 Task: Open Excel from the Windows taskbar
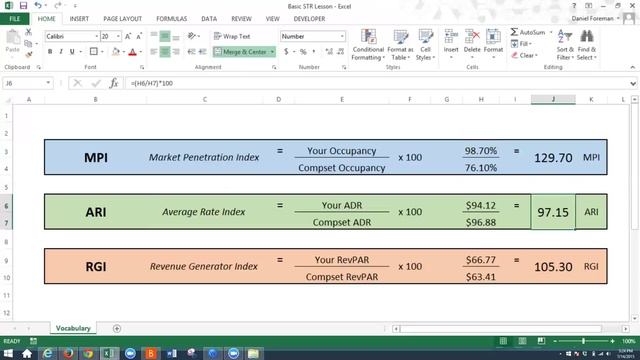point(108,353)
